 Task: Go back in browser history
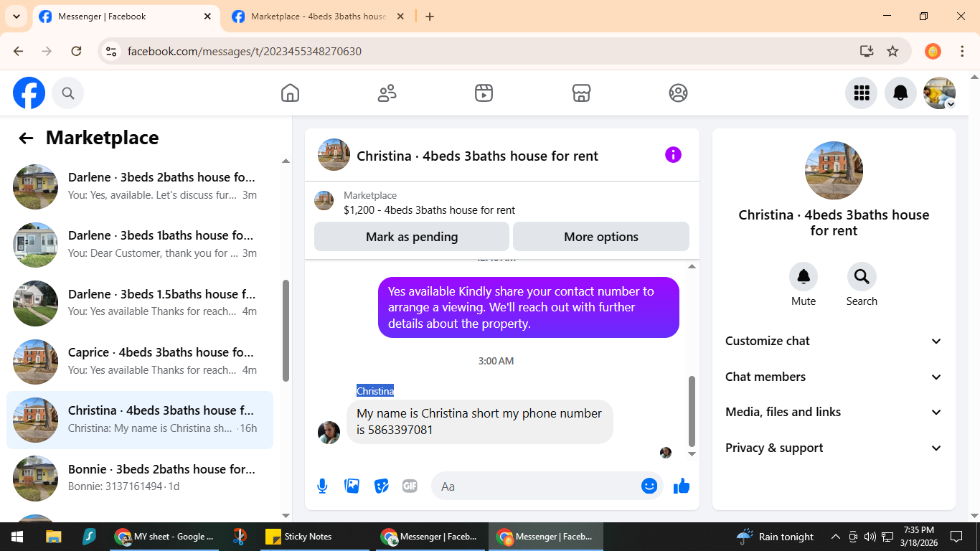(x=19, y=51)
